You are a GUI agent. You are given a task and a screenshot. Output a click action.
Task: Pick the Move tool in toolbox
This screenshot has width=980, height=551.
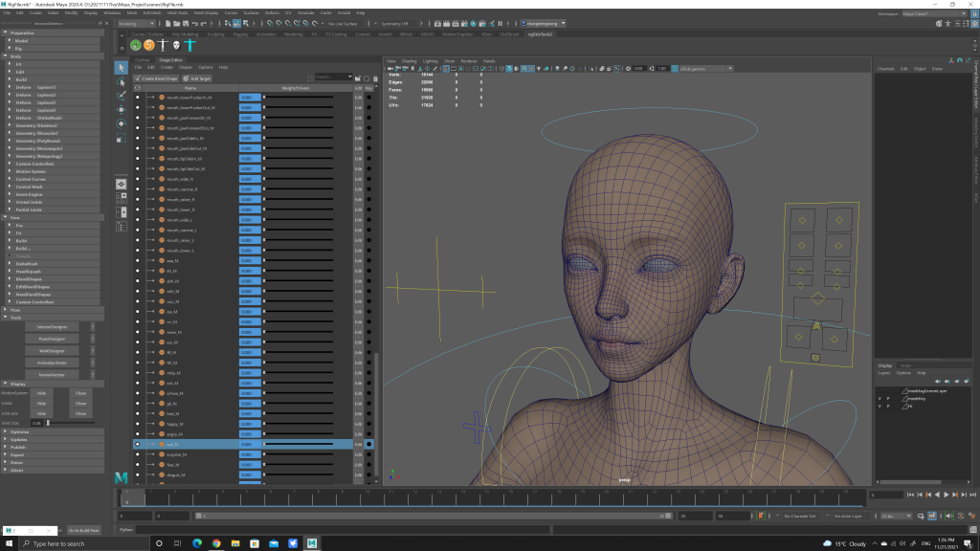pos(122,110)
